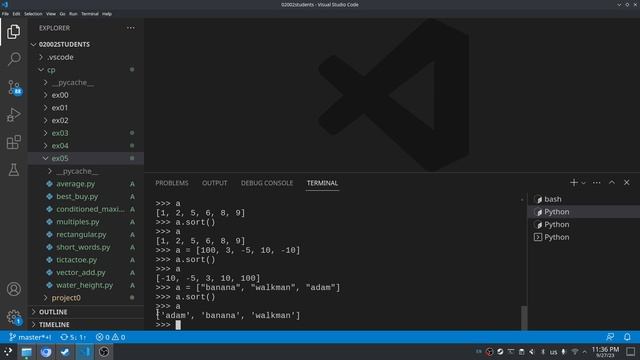The width and height of the screenshot is (640, 360).
Task: Open multiples.py file
Action: pyautogui.click(x=78, y=222)
